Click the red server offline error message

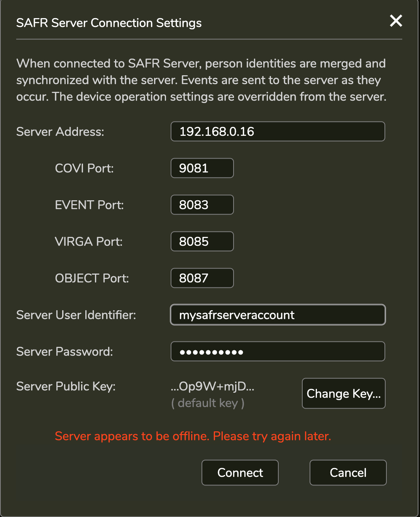click(193, 436)
